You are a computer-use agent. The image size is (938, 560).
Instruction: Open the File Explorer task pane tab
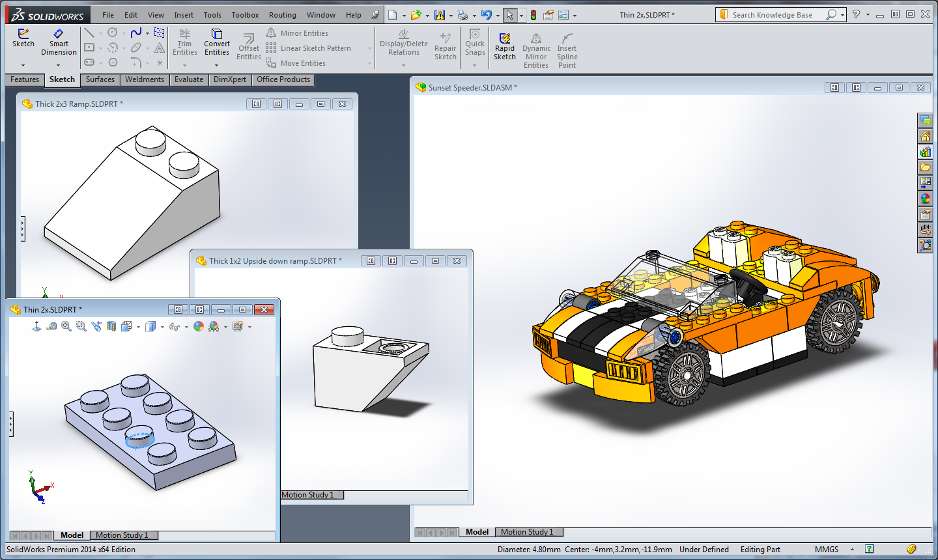click(x=925, y=167)
